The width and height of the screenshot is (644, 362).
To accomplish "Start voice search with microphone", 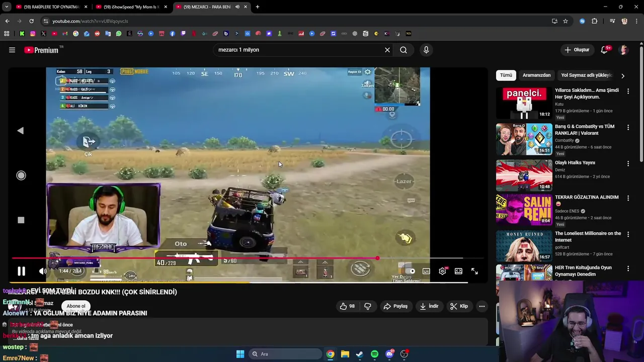I will coord(426,50).
